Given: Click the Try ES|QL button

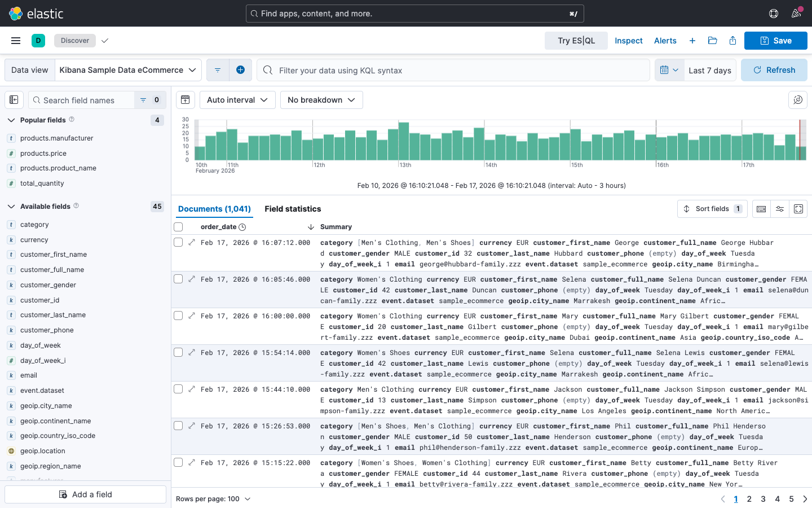Looking at the screenshot, I should [x=576, y=41].
